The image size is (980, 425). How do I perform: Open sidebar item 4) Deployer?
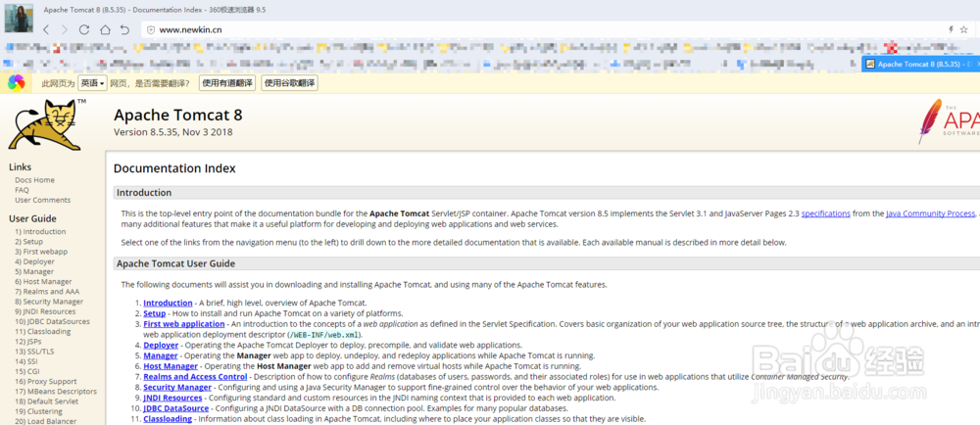(34, 261)
